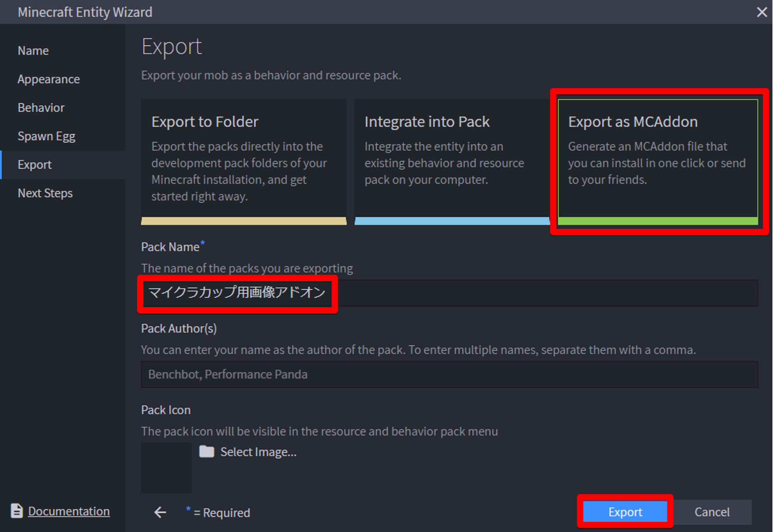773x532 pixels.
Task: Open the Name step in sidebar
Action: point(33,51)
